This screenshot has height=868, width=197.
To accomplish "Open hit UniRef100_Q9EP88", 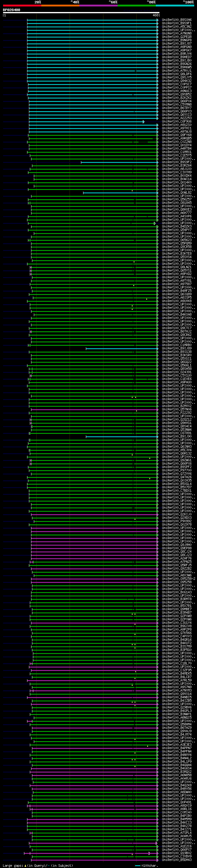I will coord(177,548).
